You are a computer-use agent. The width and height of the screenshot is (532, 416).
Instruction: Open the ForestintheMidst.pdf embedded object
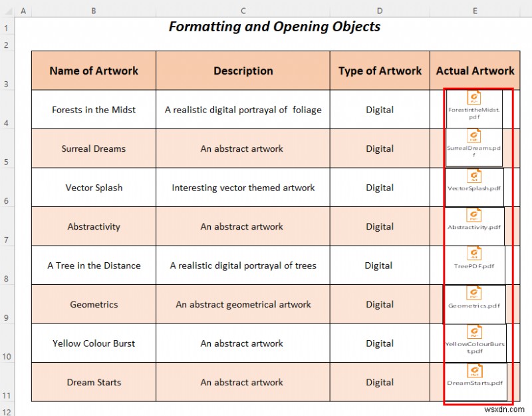tap(474, 108)
